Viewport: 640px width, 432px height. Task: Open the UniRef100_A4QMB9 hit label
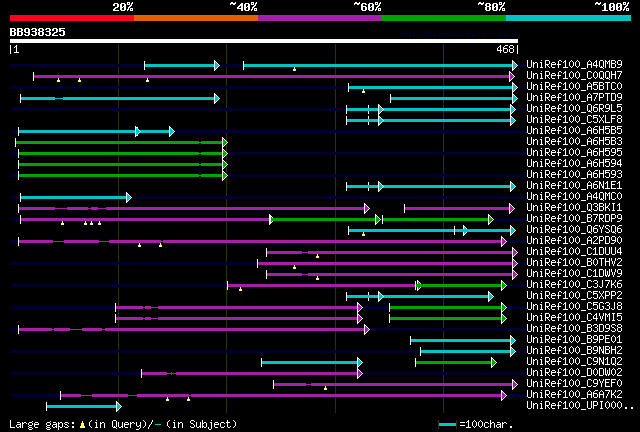pos(574,64)
